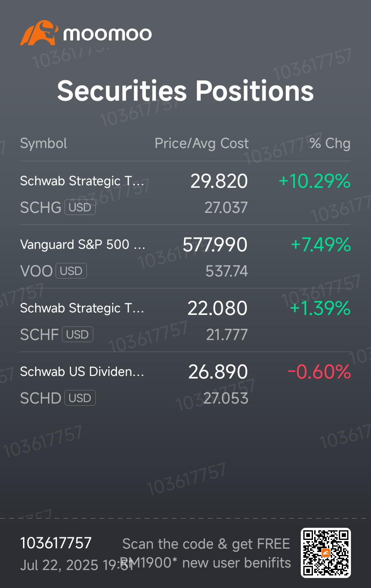Click the USD badge next to SCHF

tap(77, 335)
